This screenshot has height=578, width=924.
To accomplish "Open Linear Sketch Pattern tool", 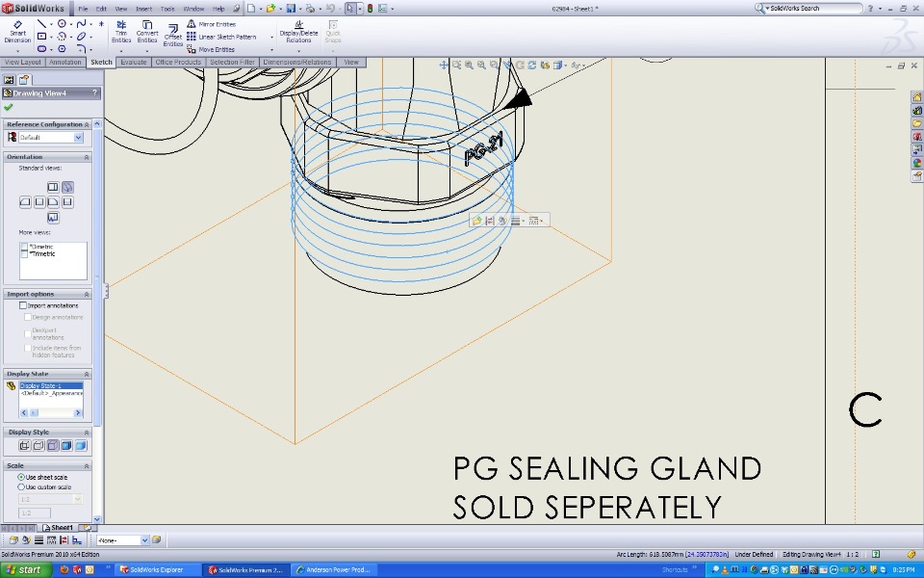I will coord(221,37).
